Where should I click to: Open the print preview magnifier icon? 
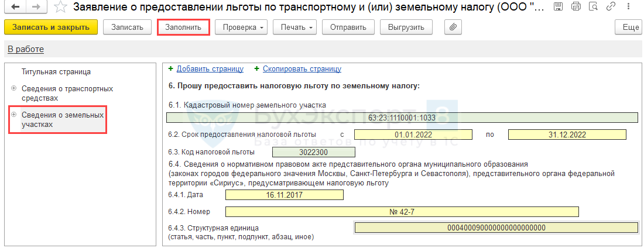[x=592, y=8]
